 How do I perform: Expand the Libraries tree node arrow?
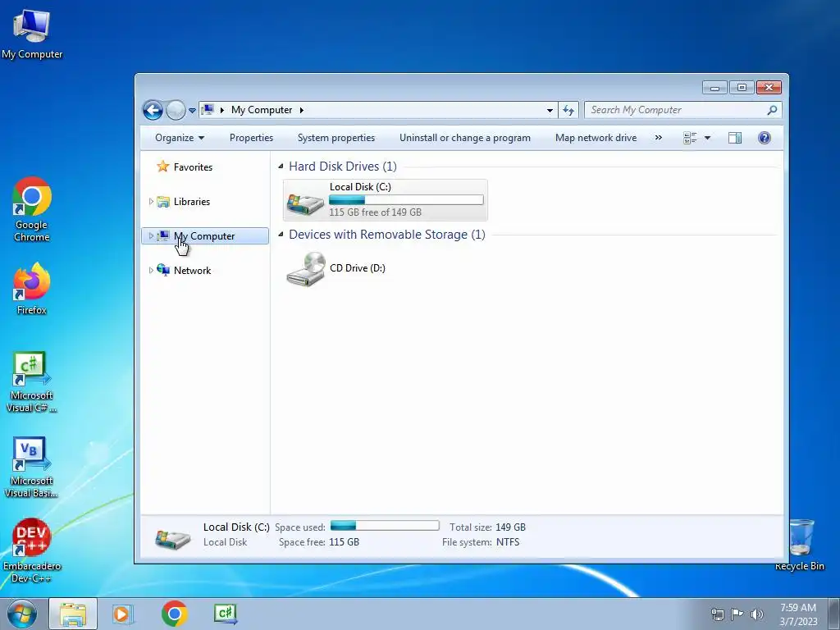click(151, 202)
